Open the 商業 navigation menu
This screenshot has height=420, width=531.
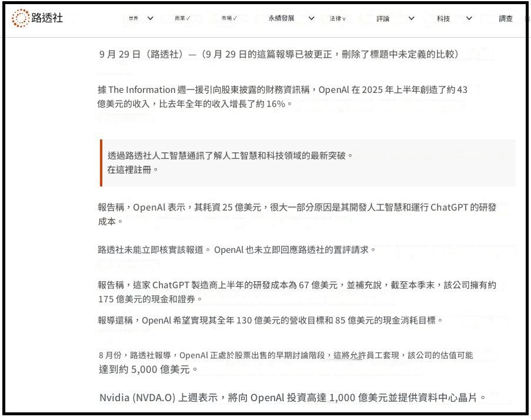tap(182, 18)
